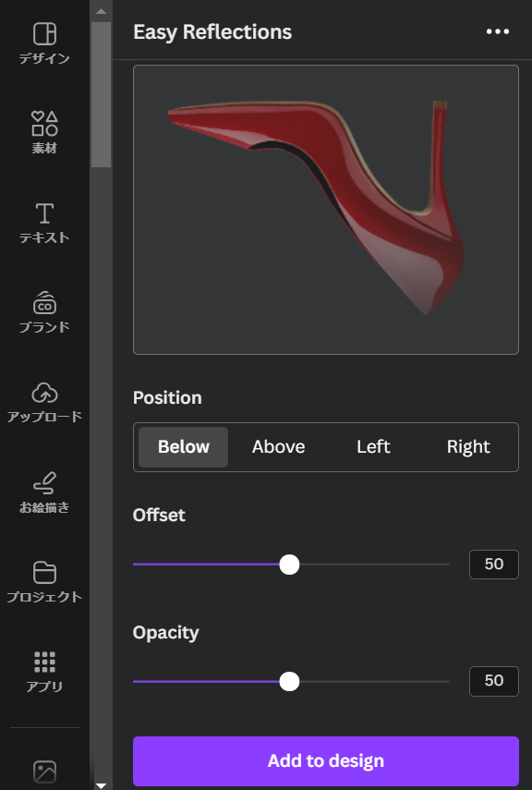Click Add to design button
Viewport: 532px width, 790px height.
point(326,760)
